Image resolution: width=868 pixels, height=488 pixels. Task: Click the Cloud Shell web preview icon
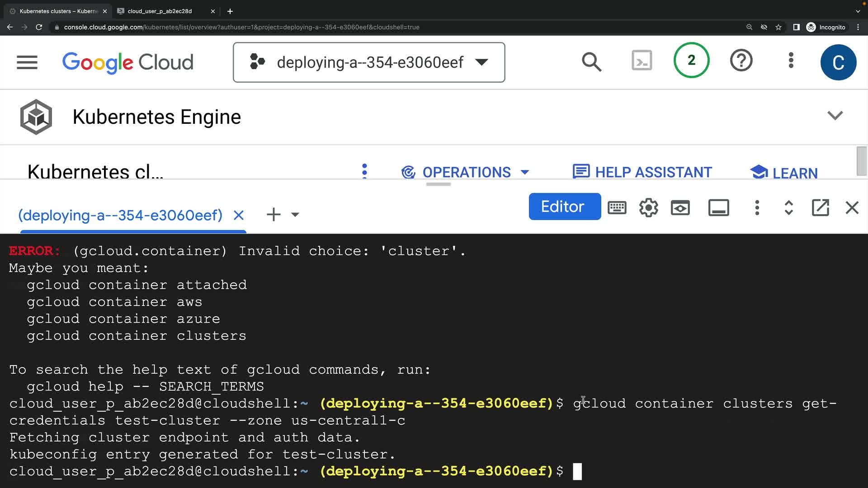(680, 208)
